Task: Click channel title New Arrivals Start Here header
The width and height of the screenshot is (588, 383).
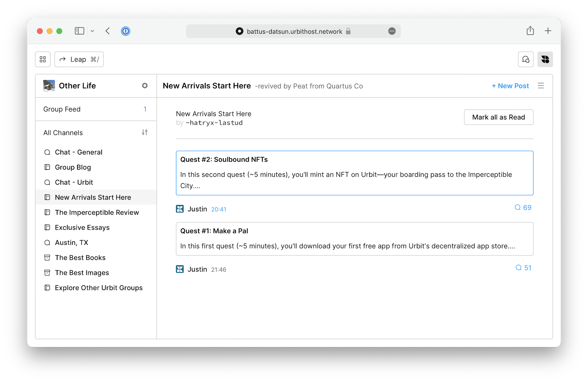Action: [207, 86]
